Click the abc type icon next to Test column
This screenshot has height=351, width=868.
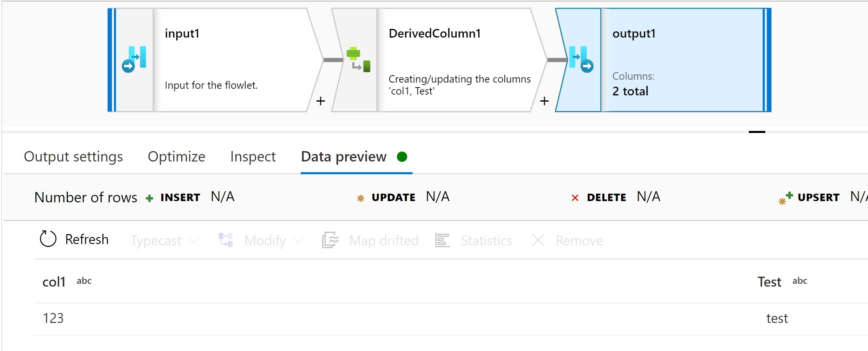(x=800, y=281)
